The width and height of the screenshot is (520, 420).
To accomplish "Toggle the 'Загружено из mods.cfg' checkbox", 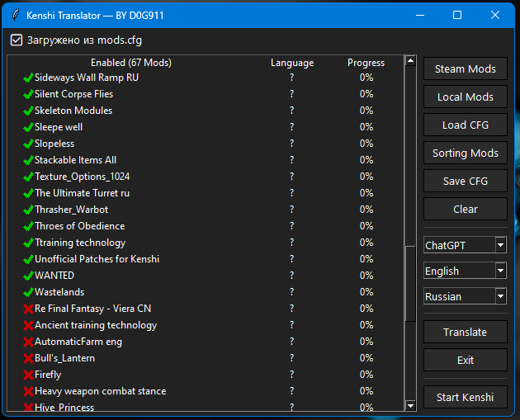I will pos(17,40).
